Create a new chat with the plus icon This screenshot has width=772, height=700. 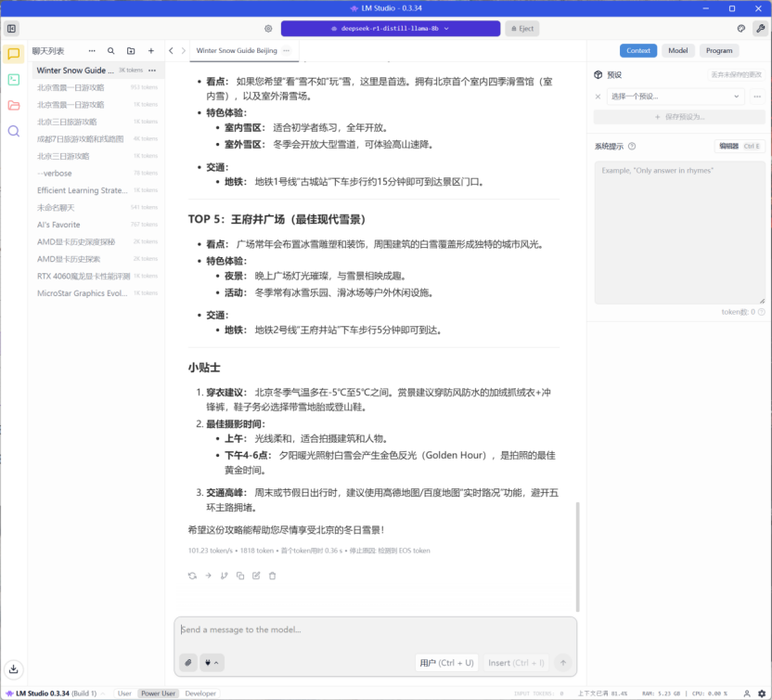pos(150,51)
